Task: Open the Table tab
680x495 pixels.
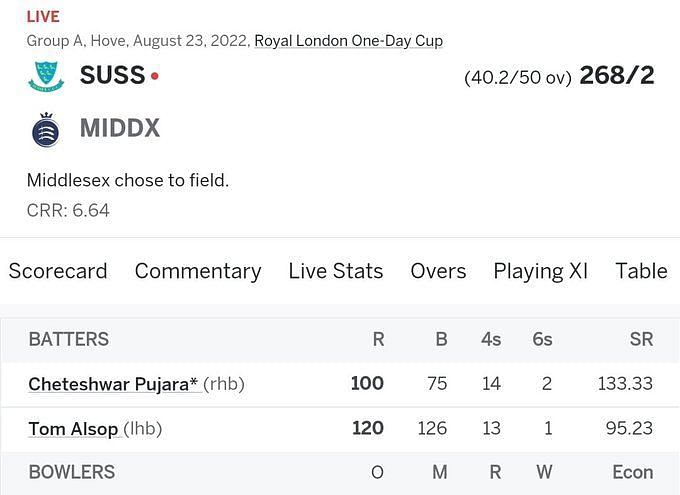Action: pos(642,271)
